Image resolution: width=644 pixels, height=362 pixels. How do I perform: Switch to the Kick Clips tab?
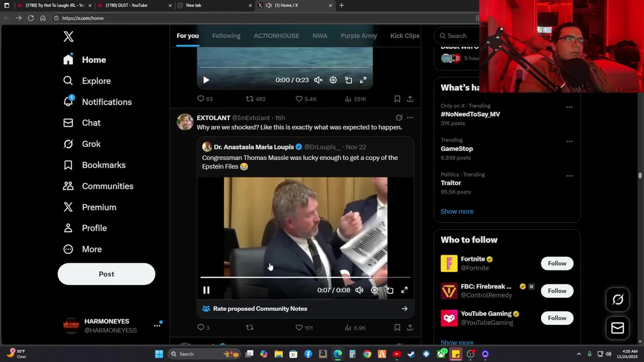405,36
